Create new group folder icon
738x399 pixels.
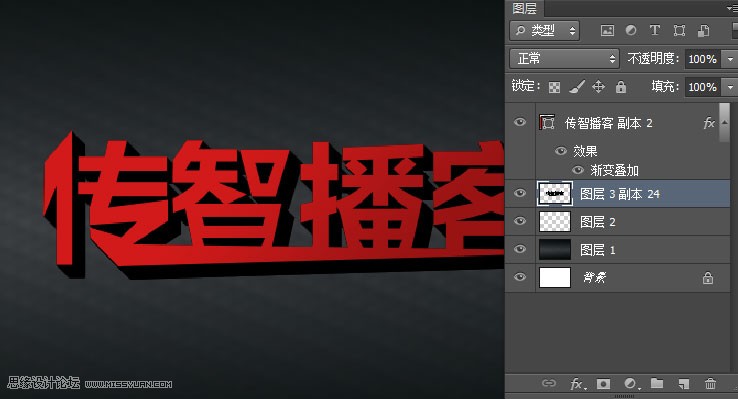point(657,383)
